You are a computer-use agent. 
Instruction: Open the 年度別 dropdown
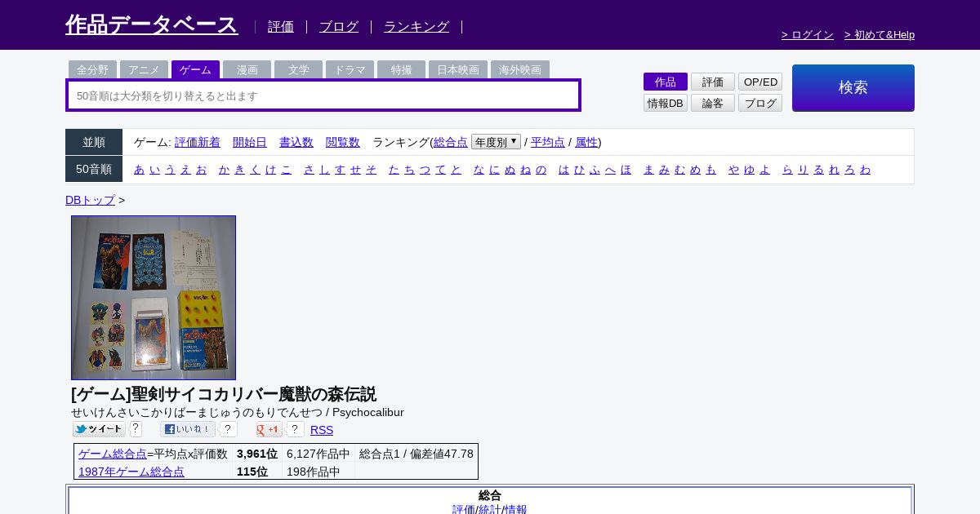coord(496,142)
